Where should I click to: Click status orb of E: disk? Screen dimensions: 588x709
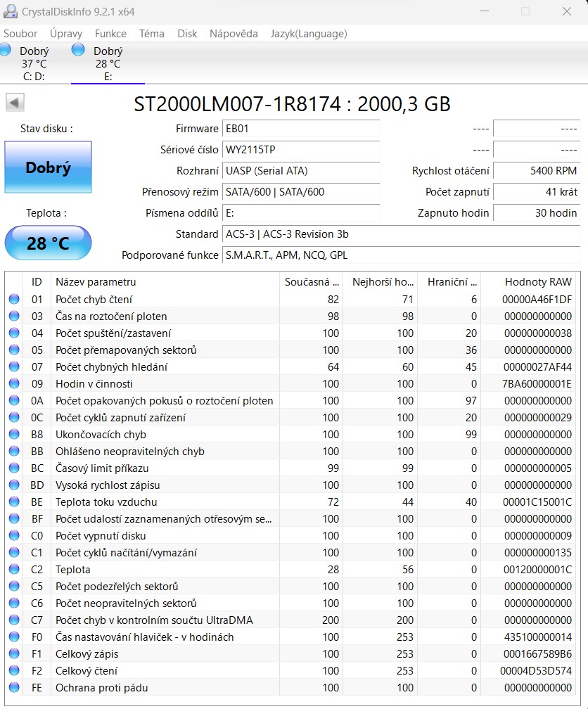coord(78,49)
